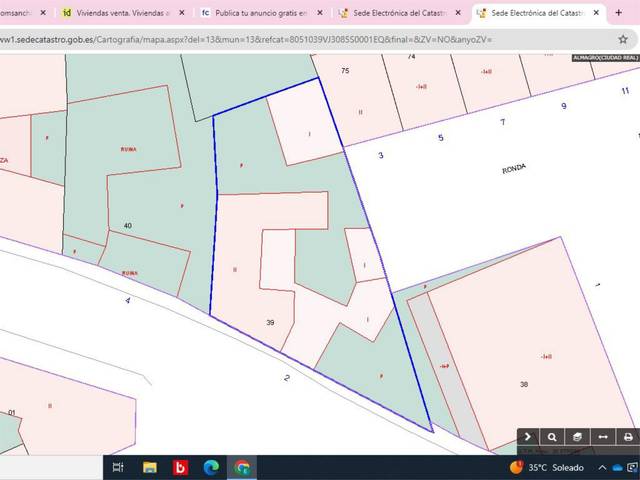Click the ALMAGRO (CIUDAD REAL) label

click(x=606, y=58)
